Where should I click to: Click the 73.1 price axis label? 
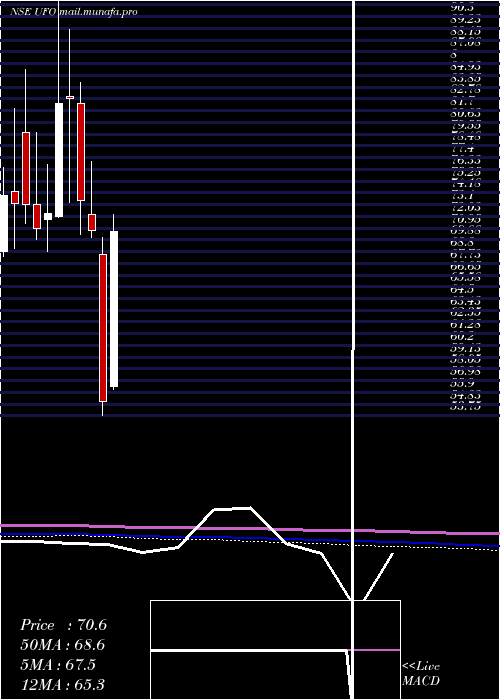(x=461, y=196)
